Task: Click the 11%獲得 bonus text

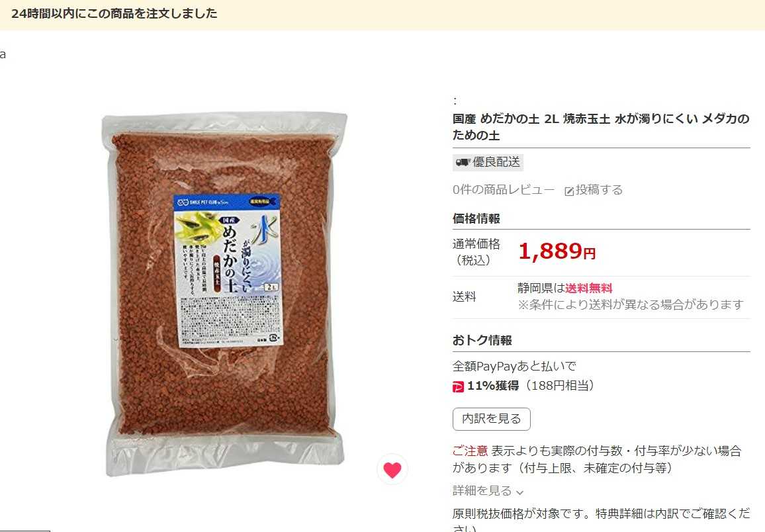Action: pyautogui.click(x=493, y=386)
